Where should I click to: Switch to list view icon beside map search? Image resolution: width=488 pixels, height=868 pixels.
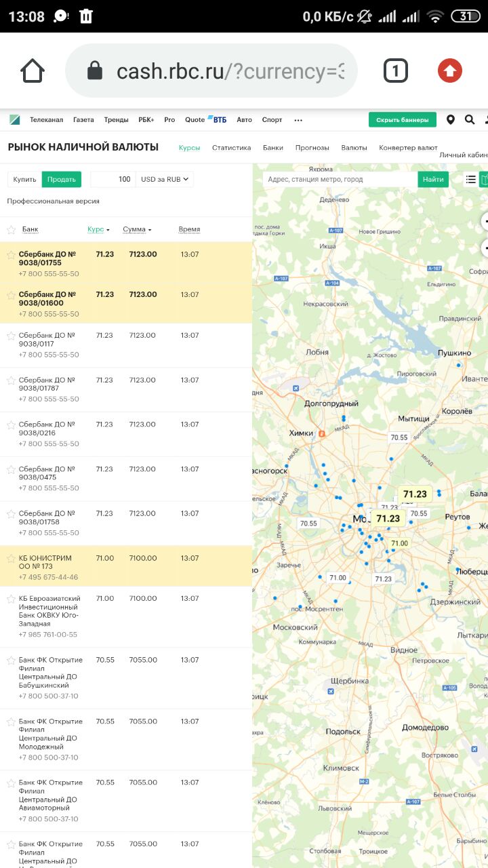[470, 180]
